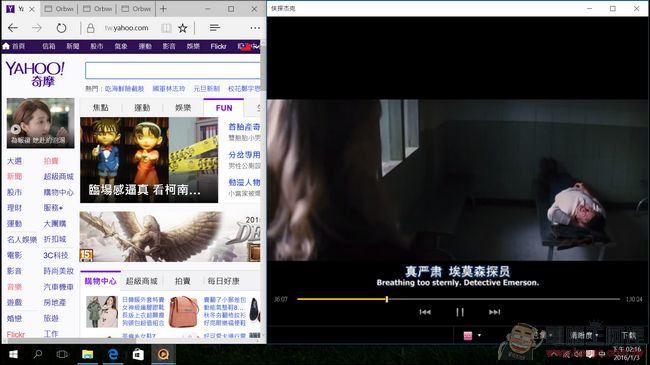Select the 超級商城 shopping tab
650x365 pixels.
coord(142,281)
